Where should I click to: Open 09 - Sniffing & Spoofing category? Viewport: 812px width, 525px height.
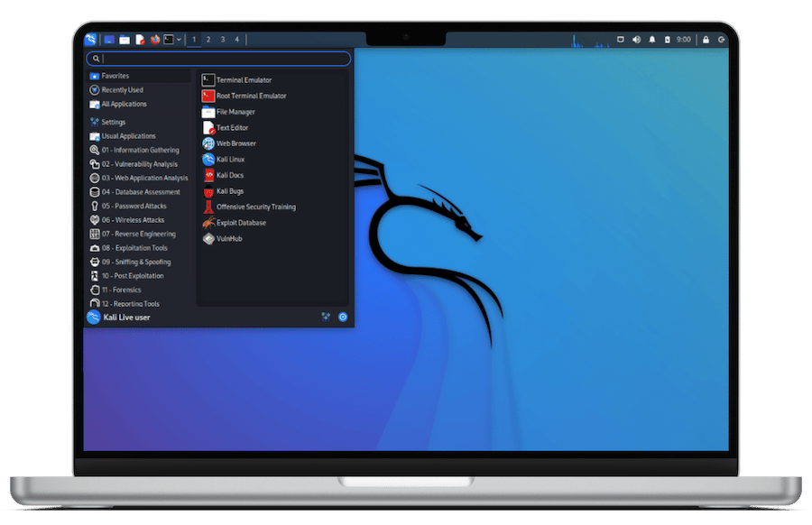pyautogui.click(x=139, y=262)
